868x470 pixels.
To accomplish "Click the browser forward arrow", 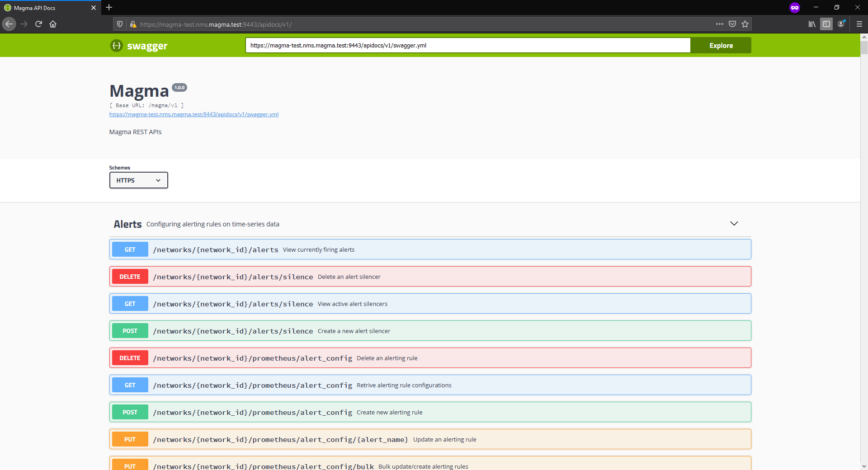I will (24, 24).
